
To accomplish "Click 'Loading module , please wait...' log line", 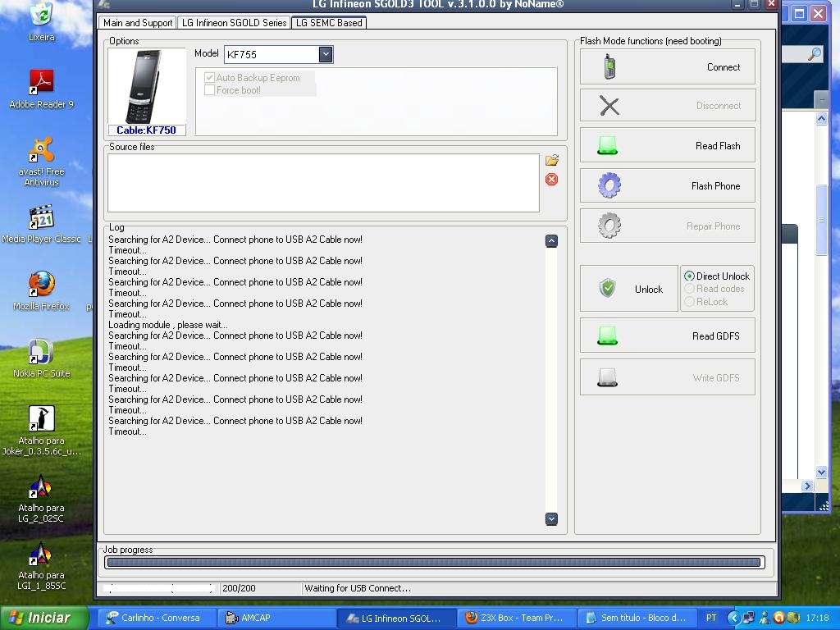I will tap(168, 325).
